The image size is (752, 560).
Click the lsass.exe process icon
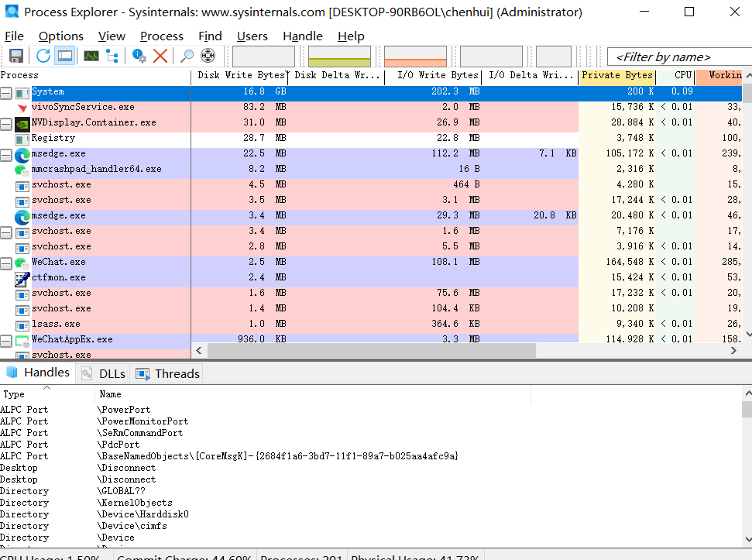22,325
